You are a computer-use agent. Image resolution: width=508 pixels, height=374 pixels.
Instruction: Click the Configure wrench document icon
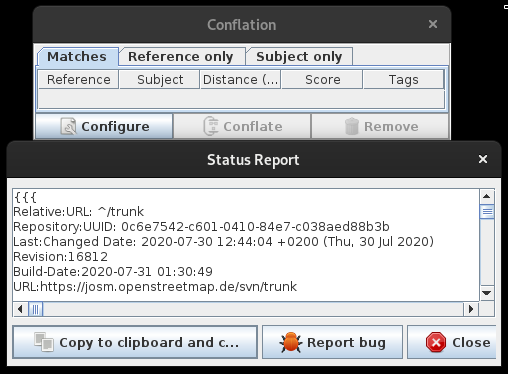68,127
